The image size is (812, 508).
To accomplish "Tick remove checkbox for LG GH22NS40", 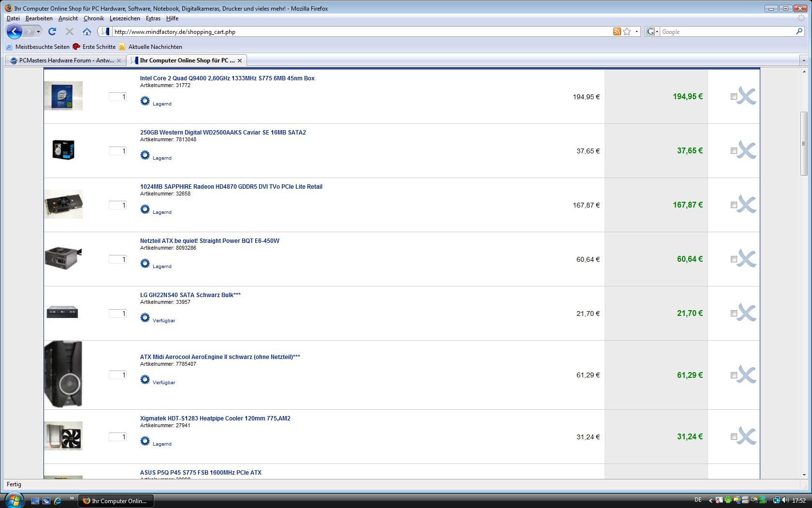I will pos(734,314).
